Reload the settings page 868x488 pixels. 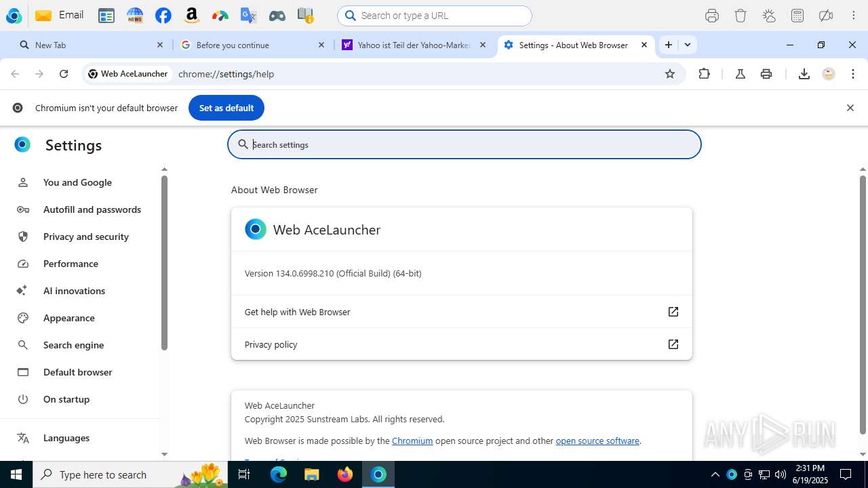click(x=64, y=74)
